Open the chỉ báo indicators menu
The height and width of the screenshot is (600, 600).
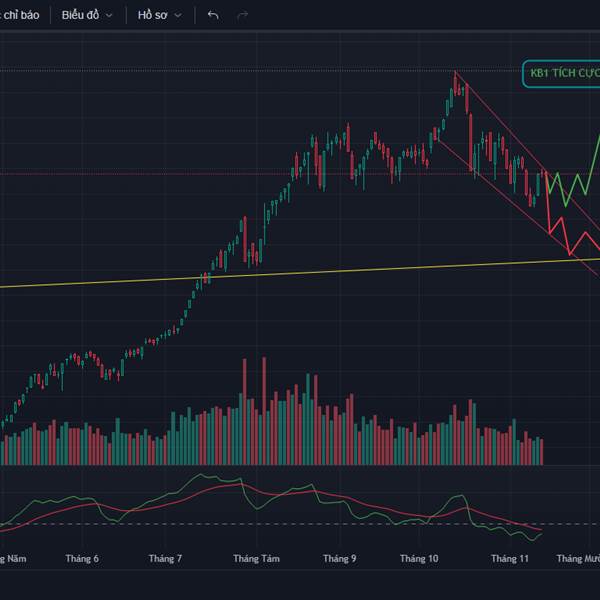(20, 15)
